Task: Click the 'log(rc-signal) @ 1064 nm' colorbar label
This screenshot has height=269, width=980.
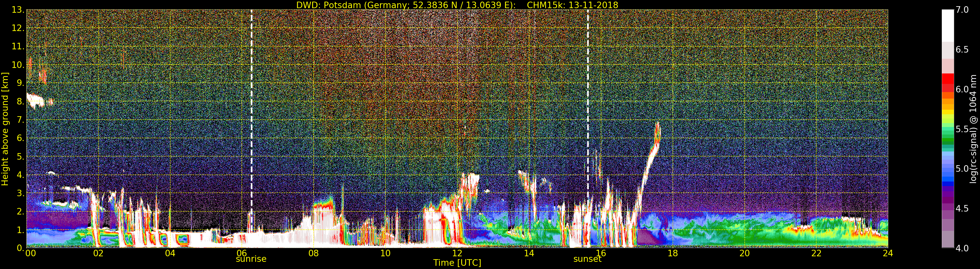Action: pyautogui.click(x=973, y=129)
